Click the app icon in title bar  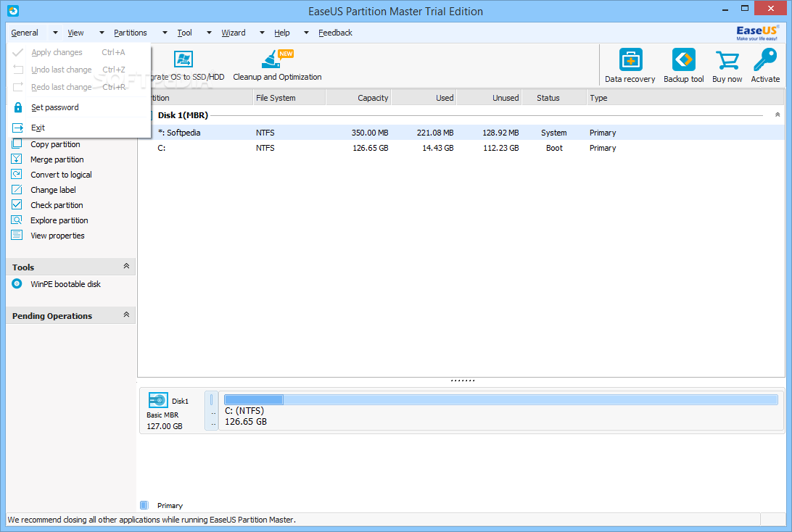(13, 11)
